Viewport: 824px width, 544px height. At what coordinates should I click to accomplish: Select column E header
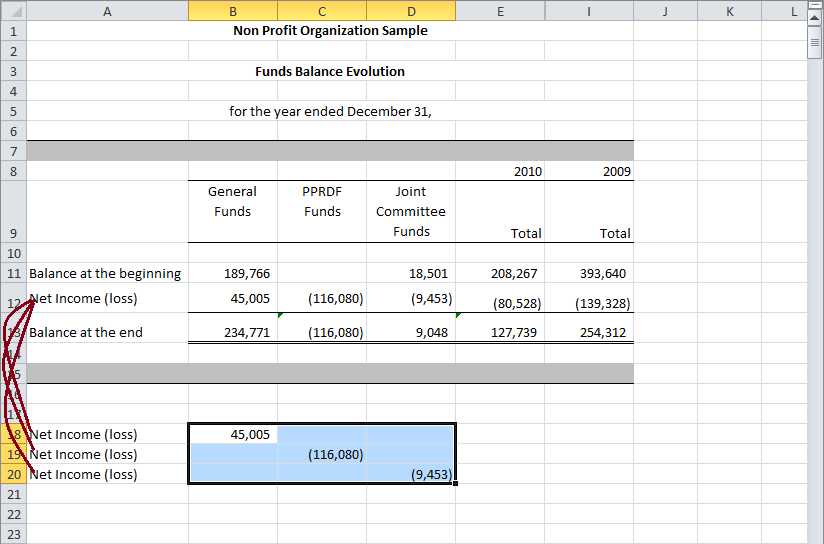point(500,11)
